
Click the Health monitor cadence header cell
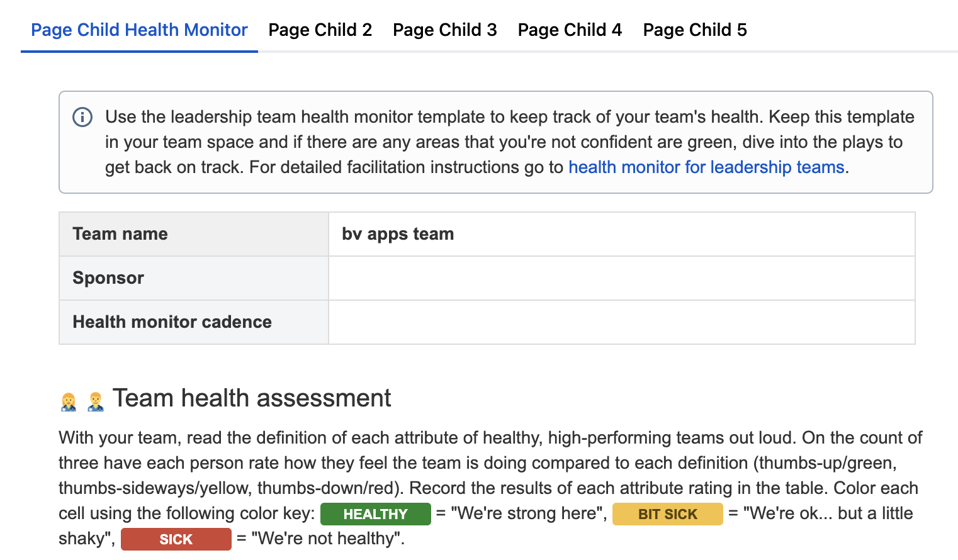[x=193, y=322]
